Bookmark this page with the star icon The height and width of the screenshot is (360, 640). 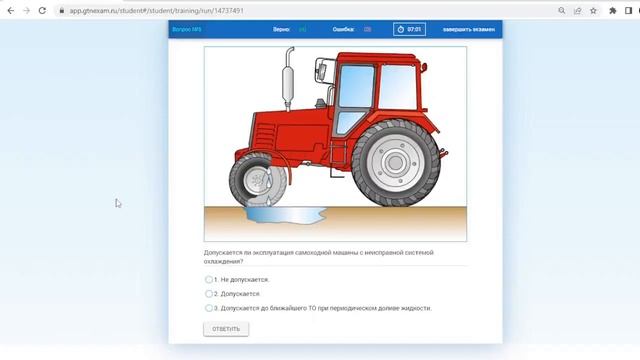[593, 11]
